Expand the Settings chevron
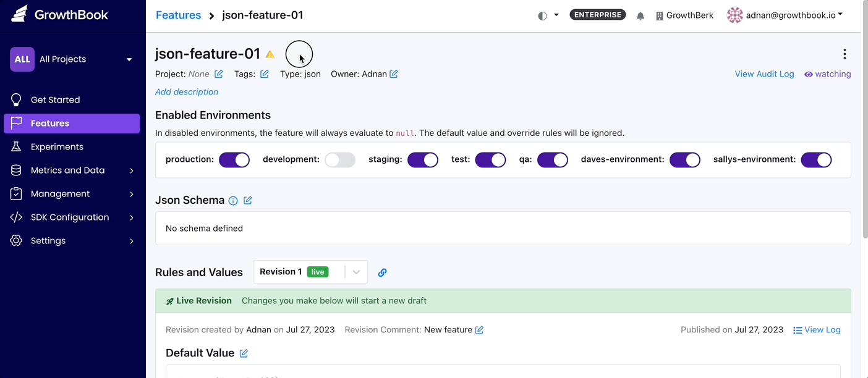The image size is (868, 378). click(x=132, y=241)
